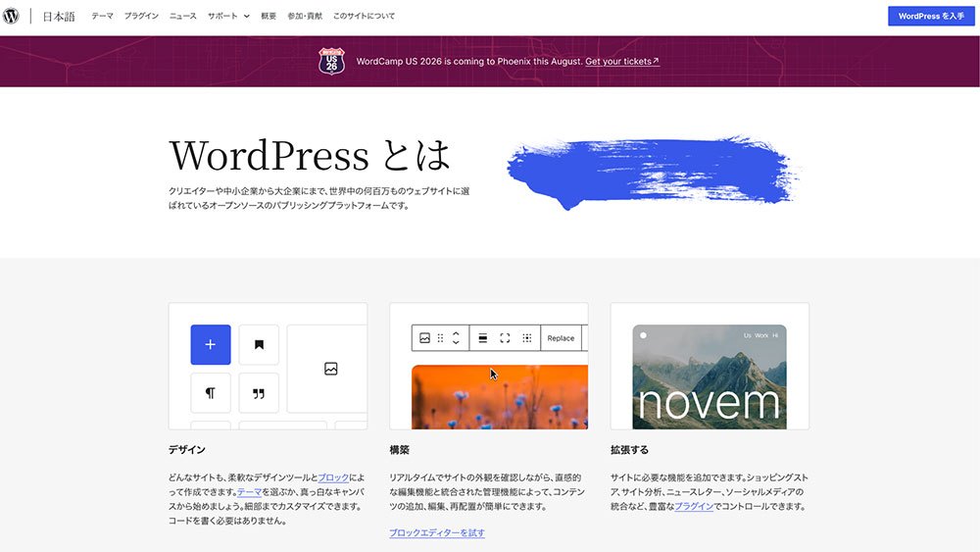Click the quote block icon

[x=259, y=393]
